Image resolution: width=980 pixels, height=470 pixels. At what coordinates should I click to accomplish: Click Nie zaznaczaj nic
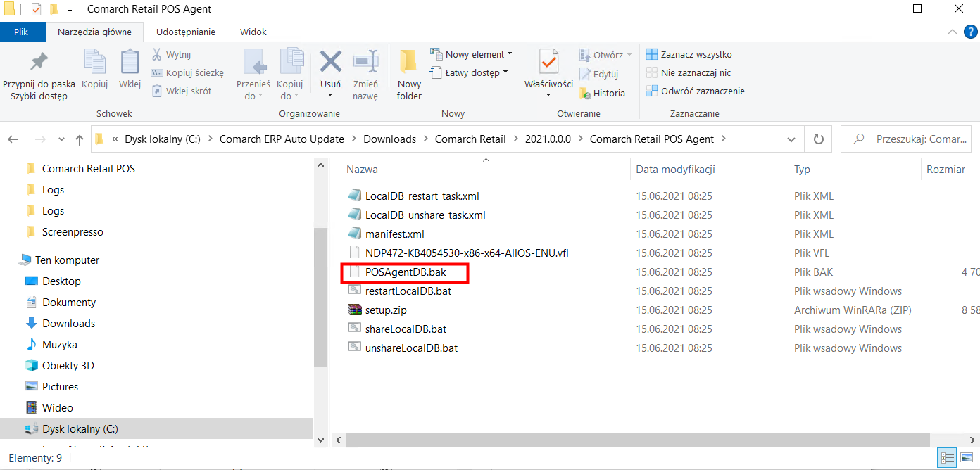(689, 72)
